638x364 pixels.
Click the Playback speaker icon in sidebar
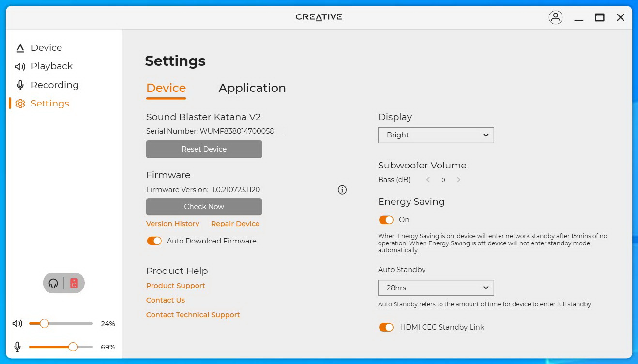point(20,66)
